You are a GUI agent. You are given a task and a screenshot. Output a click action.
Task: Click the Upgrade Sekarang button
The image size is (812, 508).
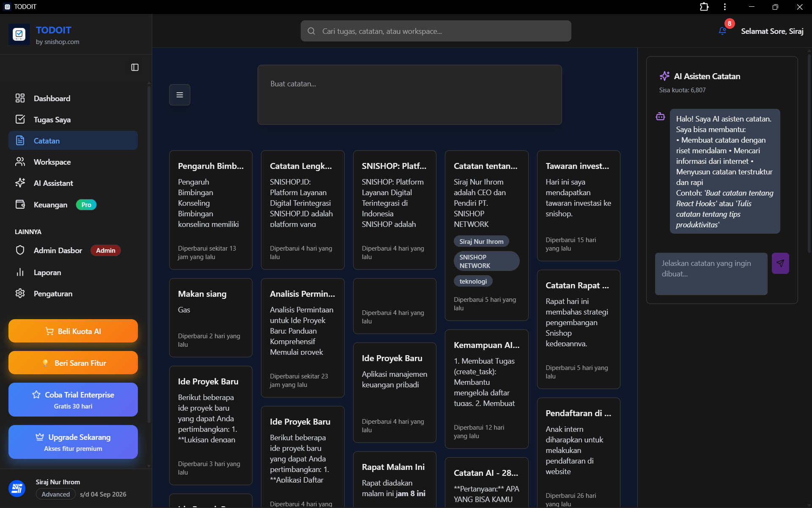[x=73, y=442]
